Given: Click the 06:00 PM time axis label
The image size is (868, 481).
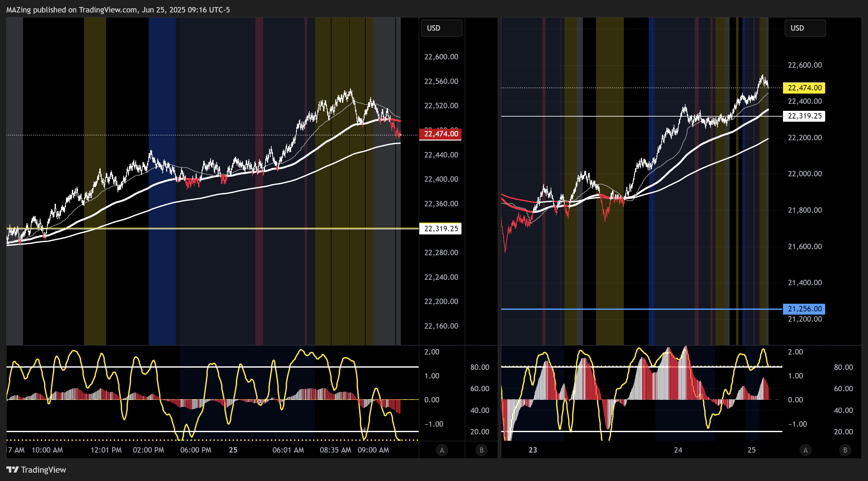Looking at the screenshot, I should coord(196,450).
